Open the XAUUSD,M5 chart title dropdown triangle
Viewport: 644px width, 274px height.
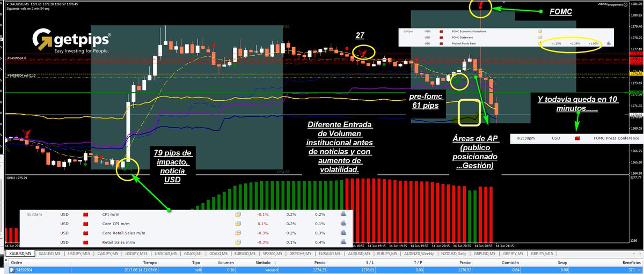pyautogui.click(x=8, y=4)
